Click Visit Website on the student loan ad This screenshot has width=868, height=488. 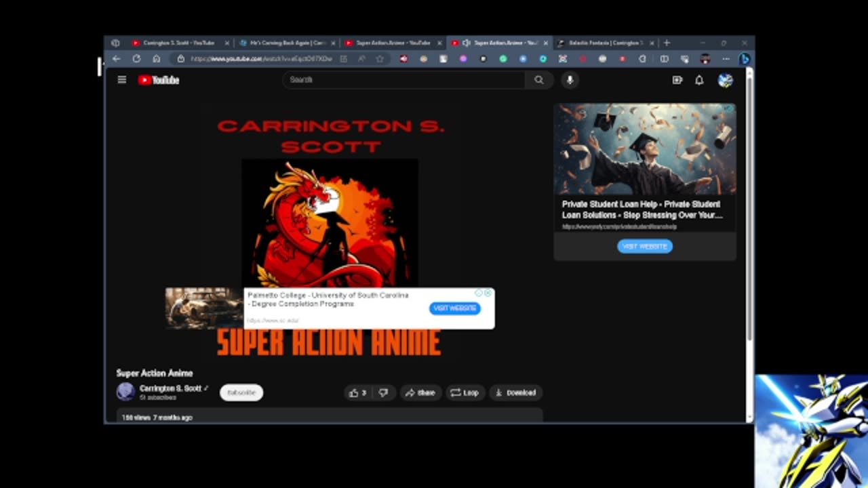(x=645, y=246)
